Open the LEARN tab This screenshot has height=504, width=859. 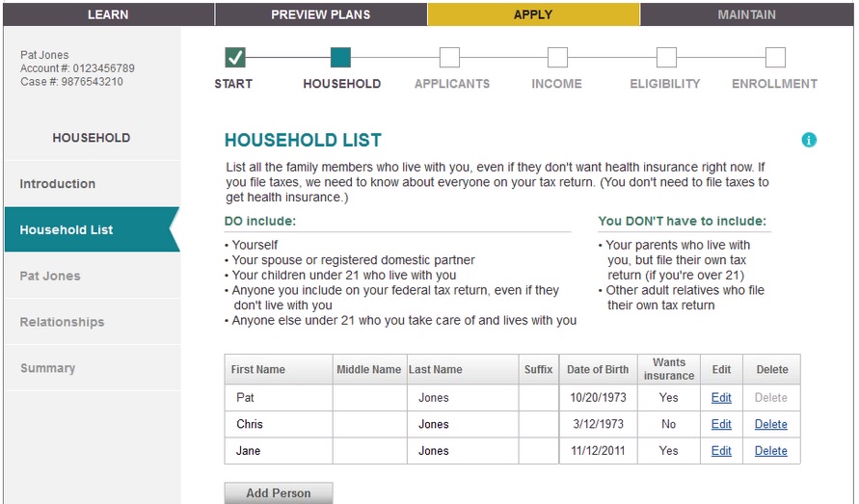(x=109, y=14)
